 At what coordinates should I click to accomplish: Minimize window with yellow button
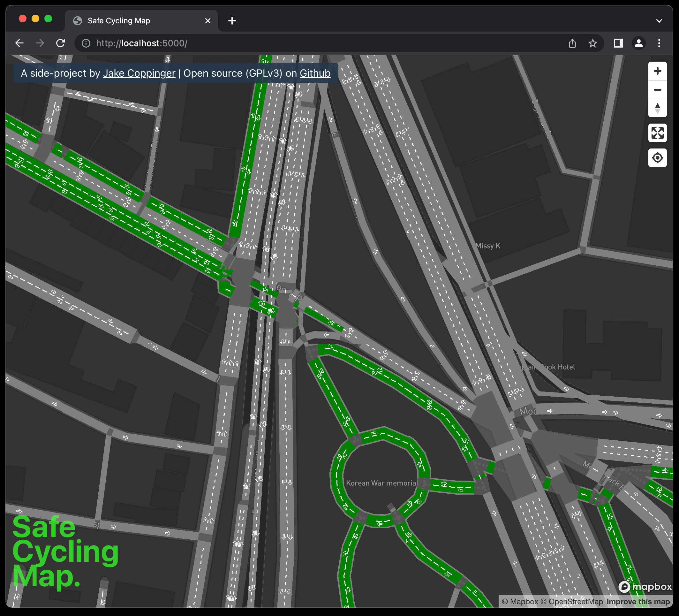(x=35, y=19)
